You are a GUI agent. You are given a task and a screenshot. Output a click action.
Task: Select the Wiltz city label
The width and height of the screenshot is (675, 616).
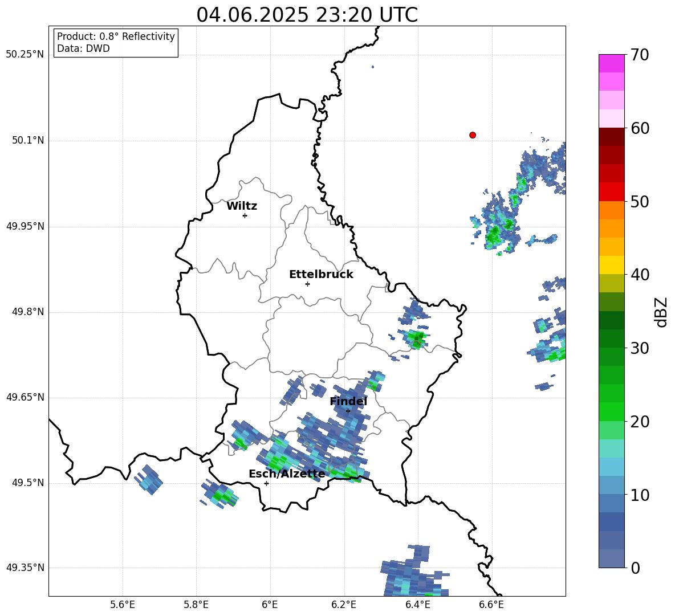(x=242, y=206)
